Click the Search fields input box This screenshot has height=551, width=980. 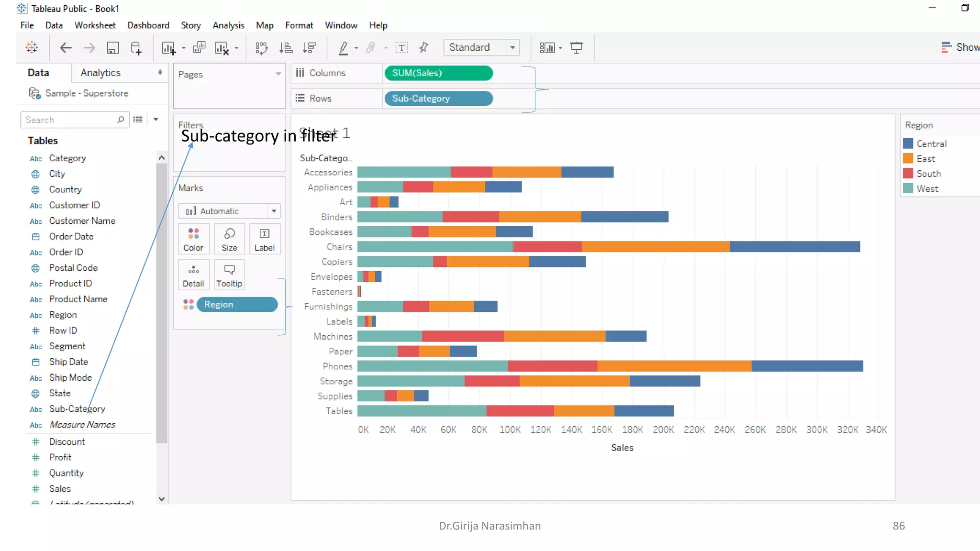click(x=69, y=120)
